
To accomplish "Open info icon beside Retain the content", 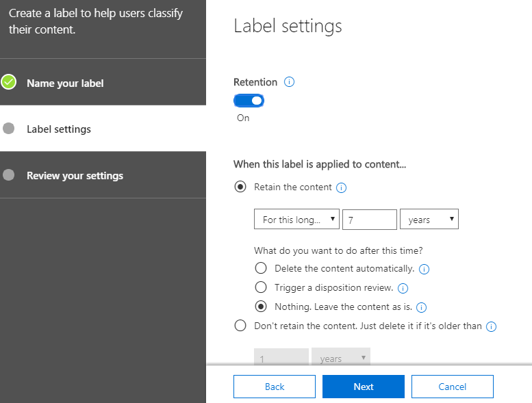I will [341, 187].
